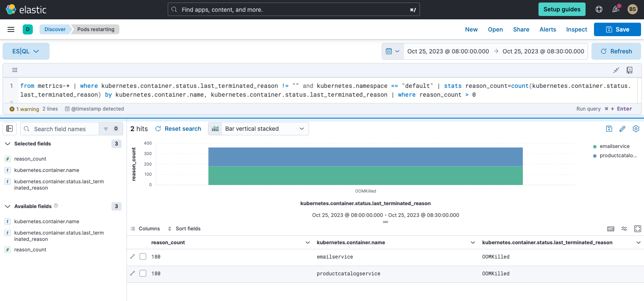
Task: Open Bar vertical stacked chart type dropdown
Action: (x=258, y=129)
